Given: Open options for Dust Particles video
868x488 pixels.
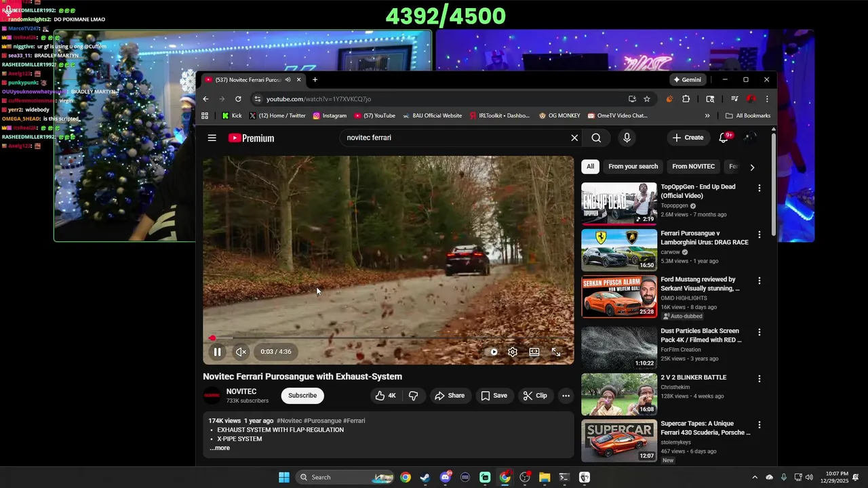Looking at the screenshot, I should [x=759, y=332].
